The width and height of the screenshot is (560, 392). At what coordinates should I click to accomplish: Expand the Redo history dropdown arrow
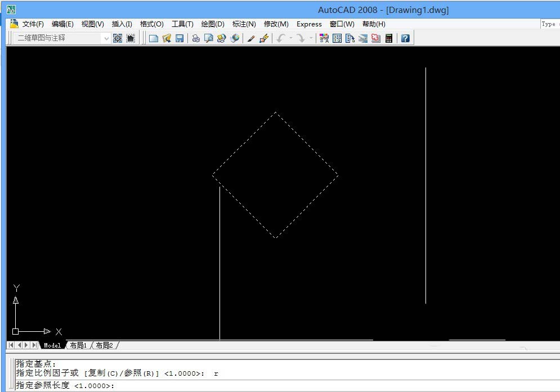[311, 38]
